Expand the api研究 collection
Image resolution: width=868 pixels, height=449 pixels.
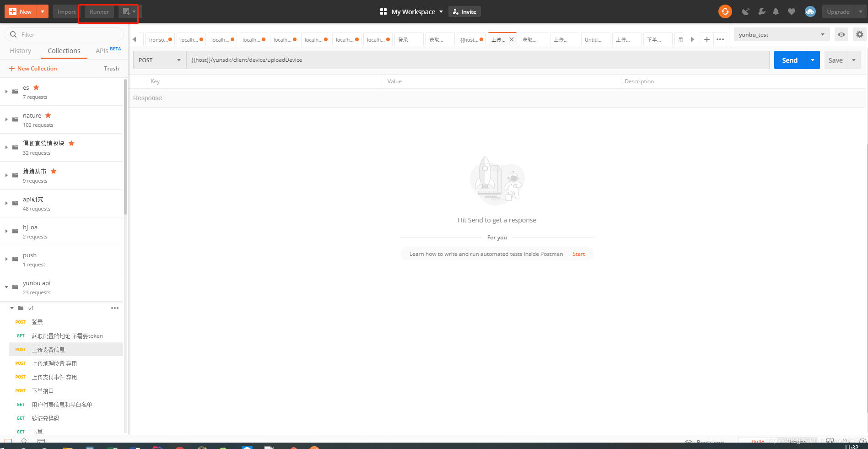point(6,203)
